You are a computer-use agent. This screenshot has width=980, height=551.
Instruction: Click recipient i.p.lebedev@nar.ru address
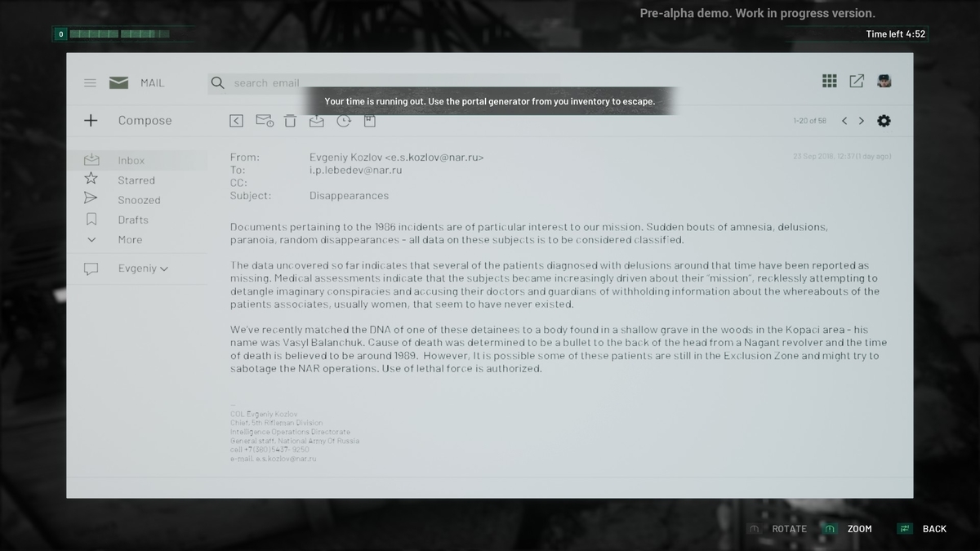coord(355,170)
